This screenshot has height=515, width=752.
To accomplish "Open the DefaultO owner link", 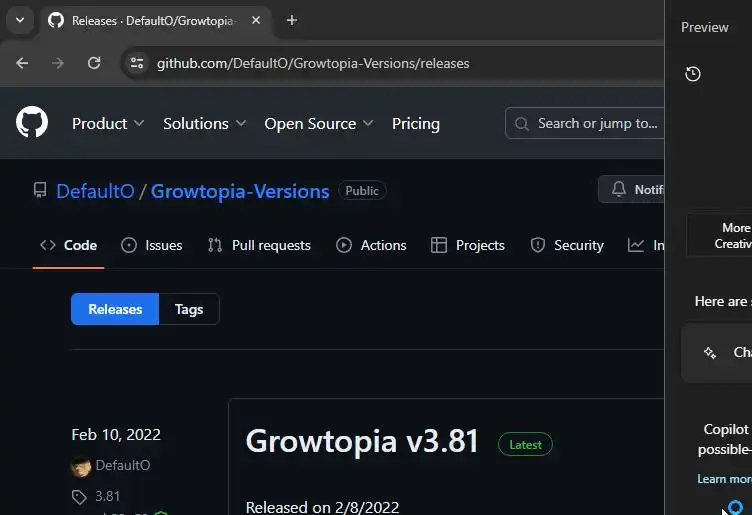I will (95, 191).
